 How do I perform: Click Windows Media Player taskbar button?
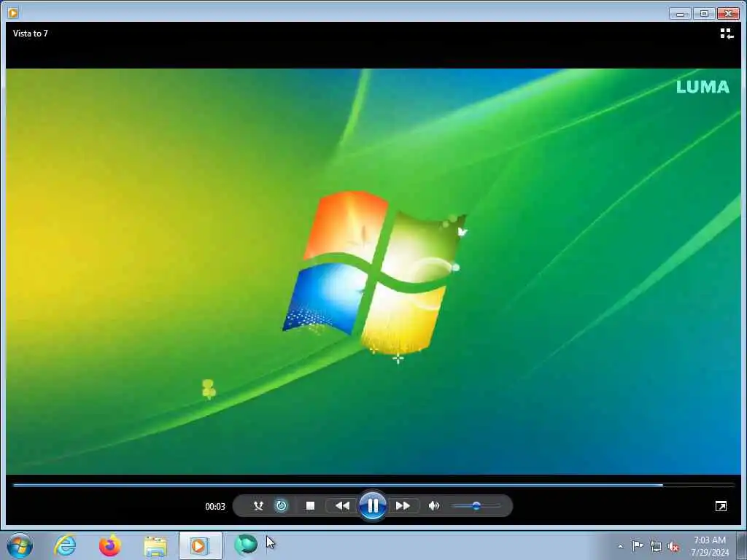[200, 545]
